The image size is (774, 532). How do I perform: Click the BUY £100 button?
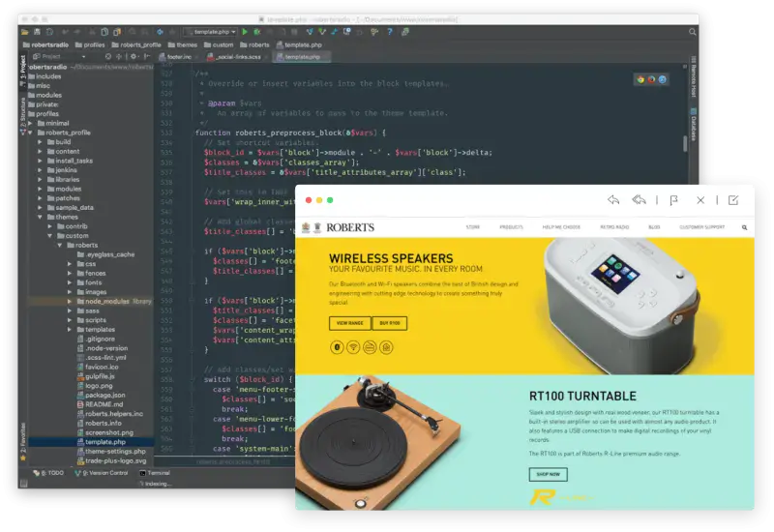(390, 323)
